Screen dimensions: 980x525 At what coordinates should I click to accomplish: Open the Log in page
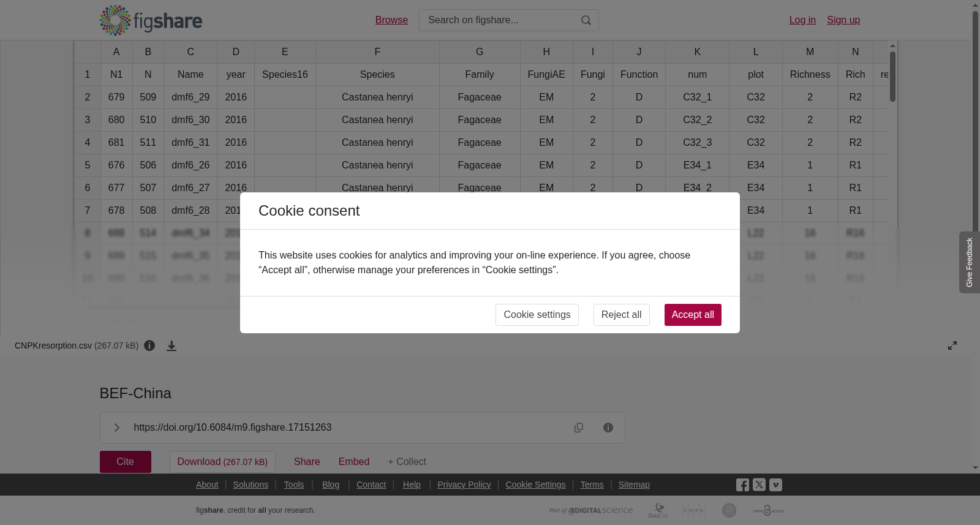tap(802, 20)
